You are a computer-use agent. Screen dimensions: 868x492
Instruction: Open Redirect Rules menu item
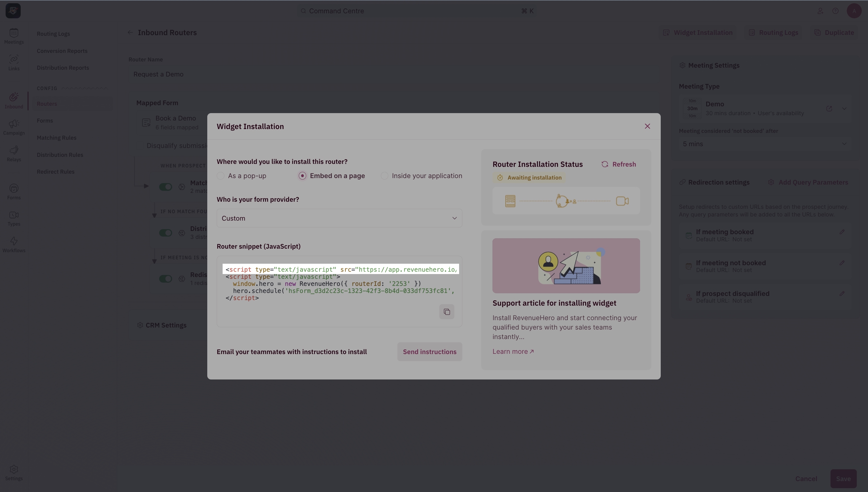[56, 172]
